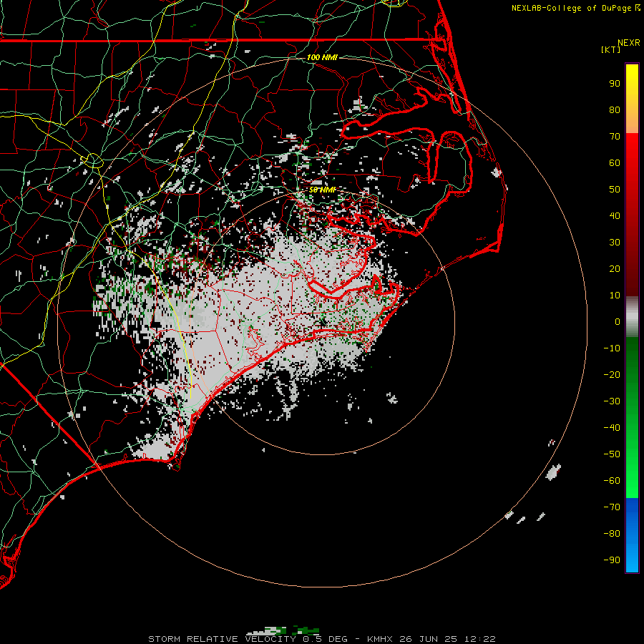
Task: Select the -30 knot scale label
Action: [612, 401]
